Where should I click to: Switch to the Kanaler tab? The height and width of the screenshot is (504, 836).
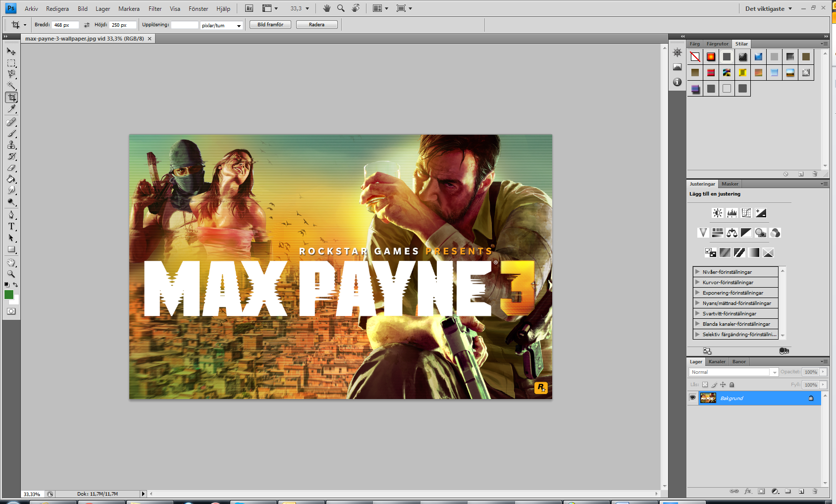click(x=717, y=361)
